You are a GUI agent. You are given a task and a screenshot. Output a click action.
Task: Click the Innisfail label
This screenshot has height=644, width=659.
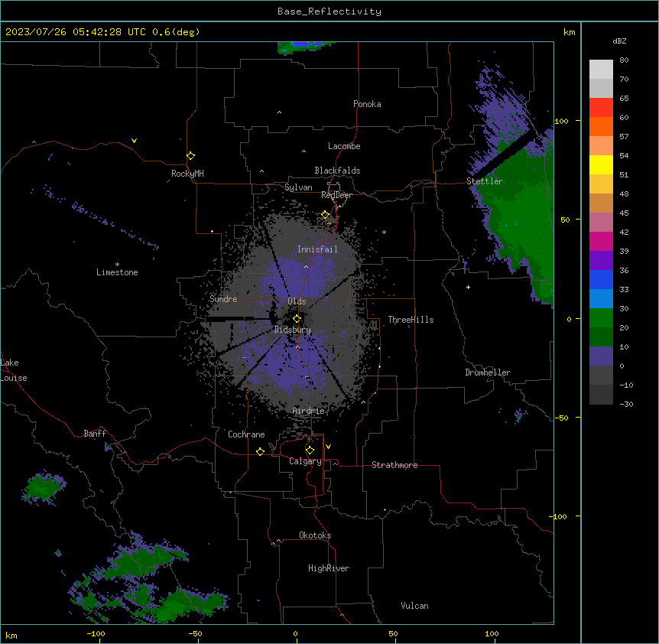[x=317, y=249]
